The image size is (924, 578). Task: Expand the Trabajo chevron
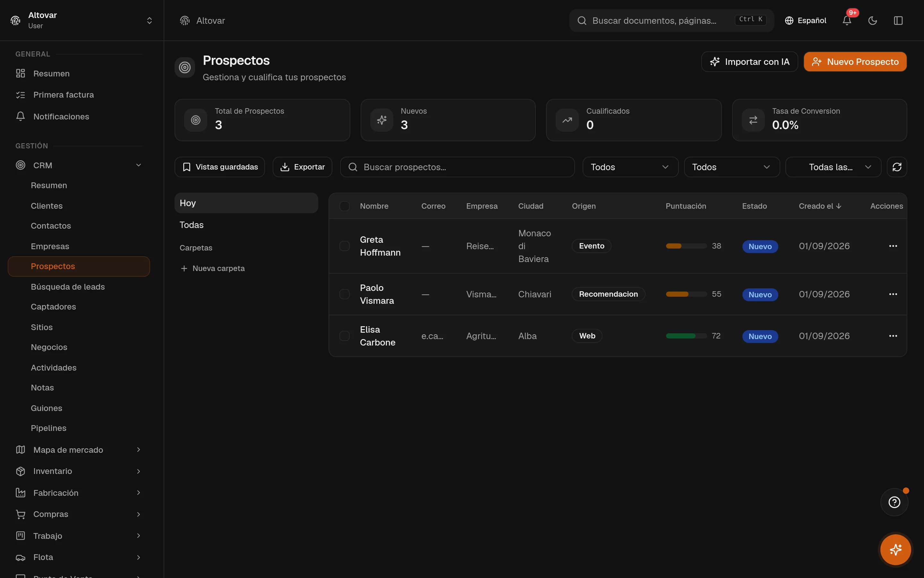click(x=139, y=536)
